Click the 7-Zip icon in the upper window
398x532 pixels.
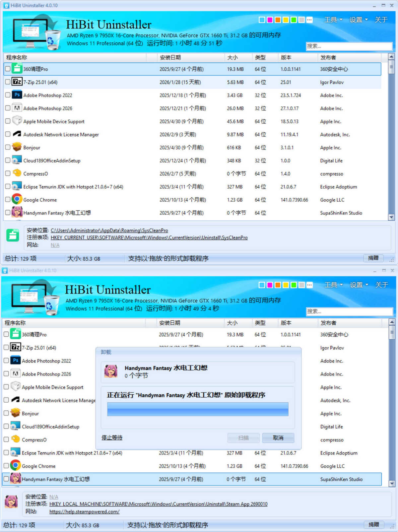point(17,82)
